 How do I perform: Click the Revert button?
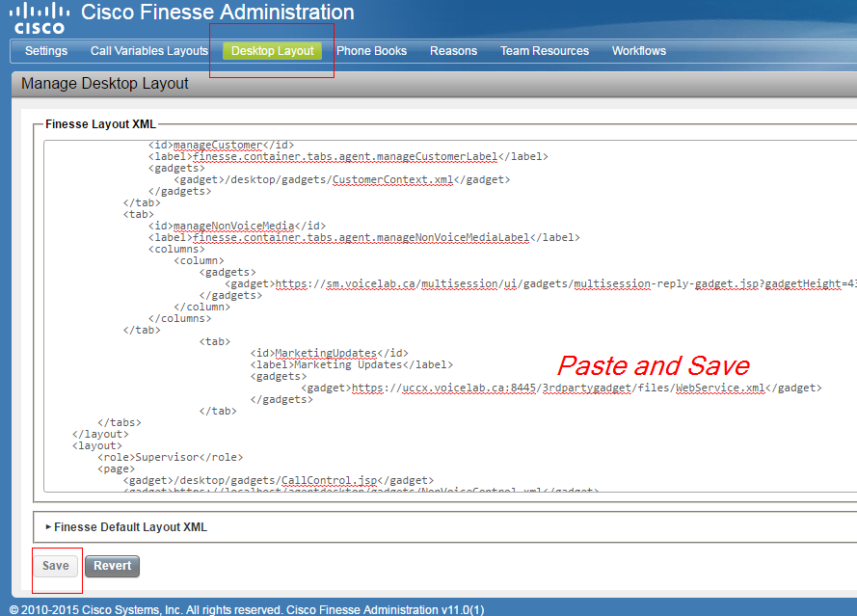point(112,566)
